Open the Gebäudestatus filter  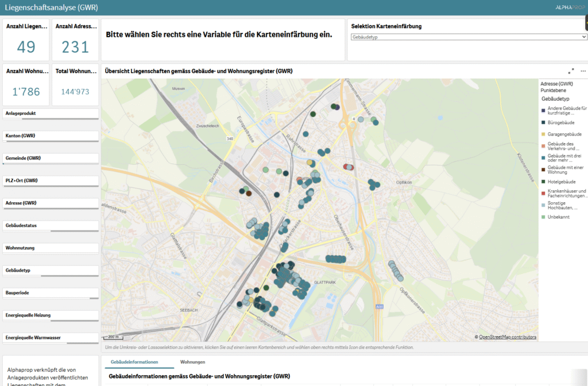[x=51, y=226]
